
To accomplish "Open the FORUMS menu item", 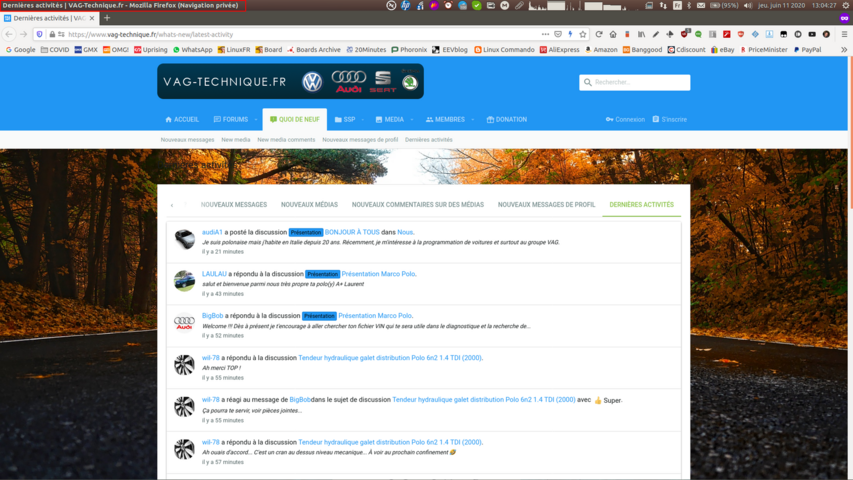I will coord(231,119).
